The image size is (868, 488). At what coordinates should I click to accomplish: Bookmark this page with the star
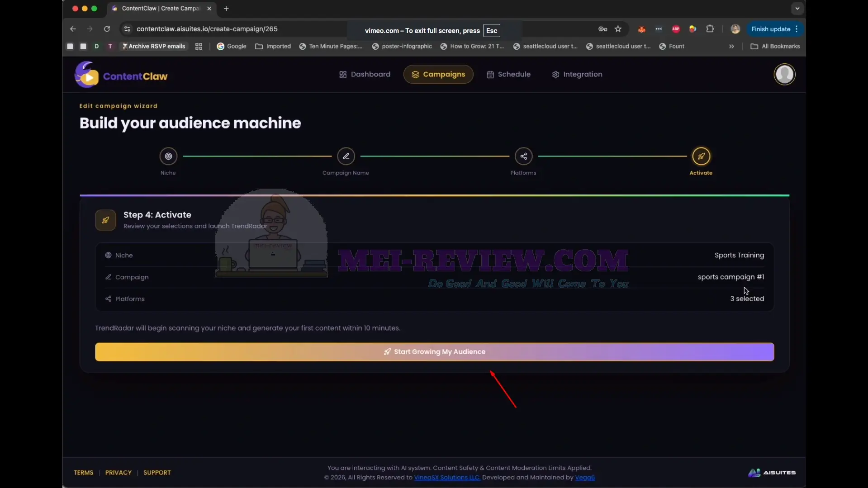[x=618, y=29]
